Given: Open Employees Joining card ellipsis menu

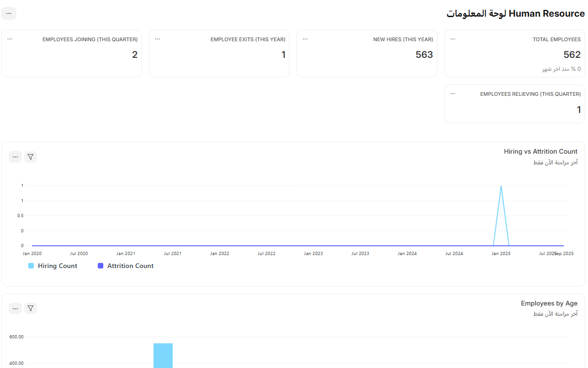Looking at the screenshot, I should 10,39.
